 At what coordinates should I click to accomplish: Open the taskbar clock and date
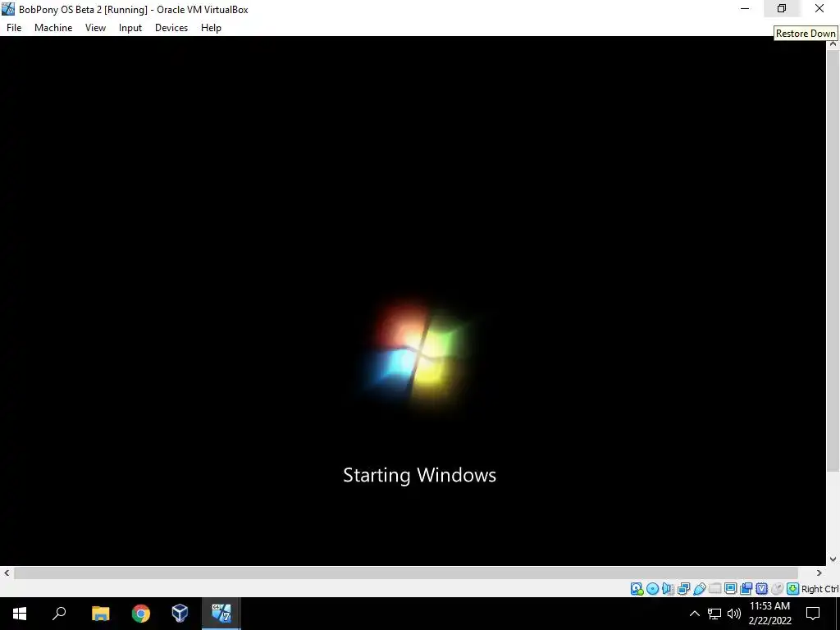click(x=769, y=614)
